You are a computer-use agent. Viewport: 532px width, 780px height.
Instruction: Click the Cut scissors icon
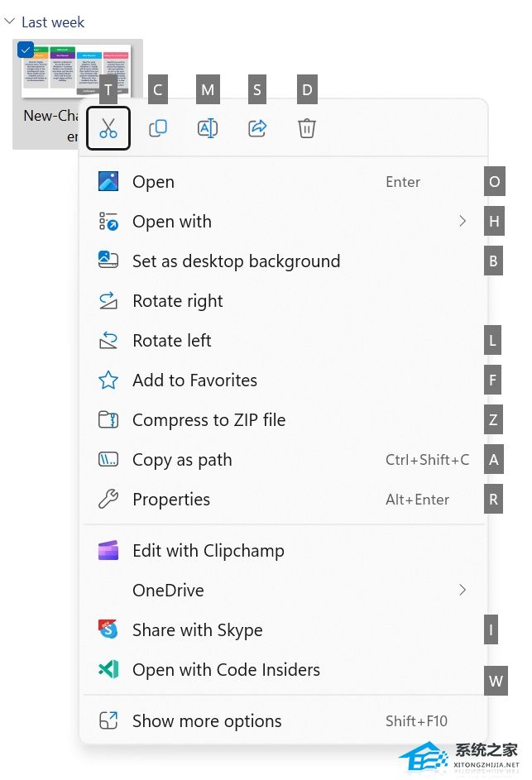click(108, 128)
